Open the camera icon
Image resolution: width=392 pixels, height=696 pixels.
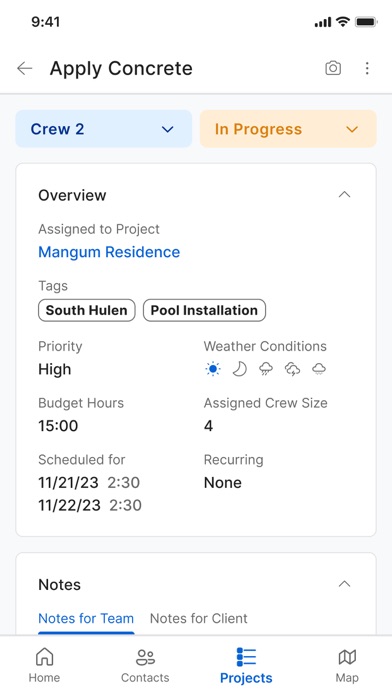coord(333,68)
